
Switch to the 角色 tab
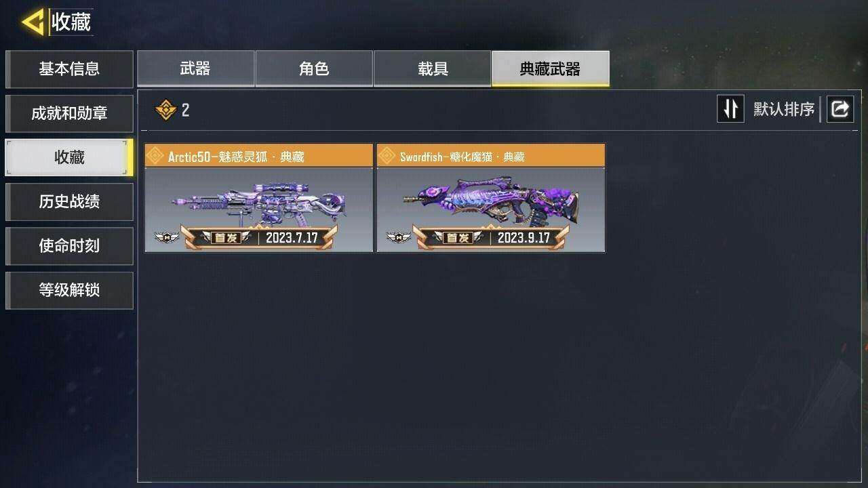click(x=314, y=68)
